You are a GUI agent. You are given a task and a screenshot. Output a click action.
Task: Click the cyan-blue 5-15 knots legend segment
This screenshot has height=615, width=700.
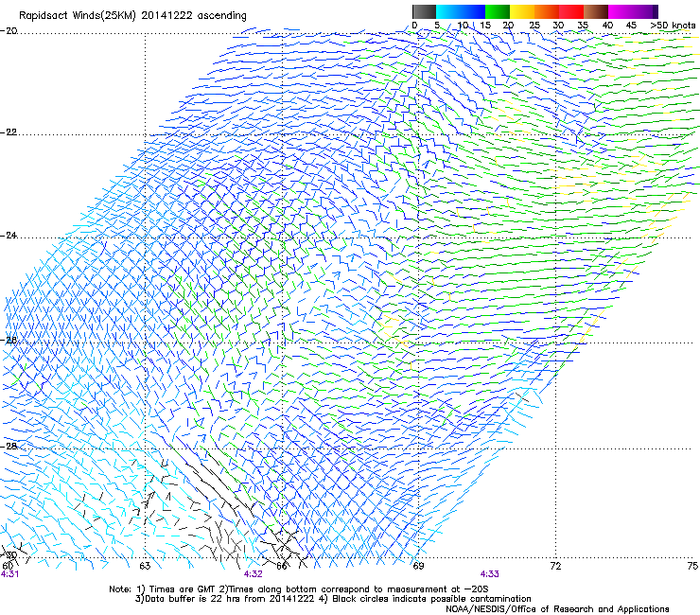[461, 11]
